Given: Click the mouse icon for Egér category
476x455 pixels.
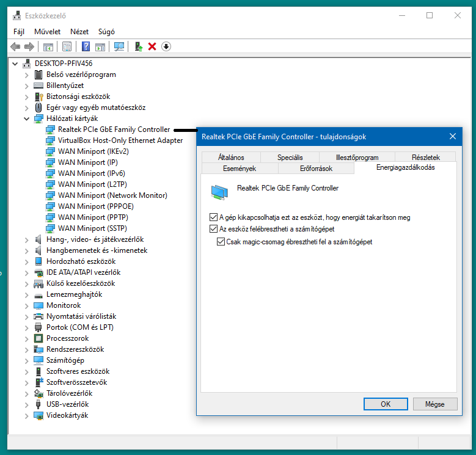Looking at the screenshot, I should (x=38, y=107).
